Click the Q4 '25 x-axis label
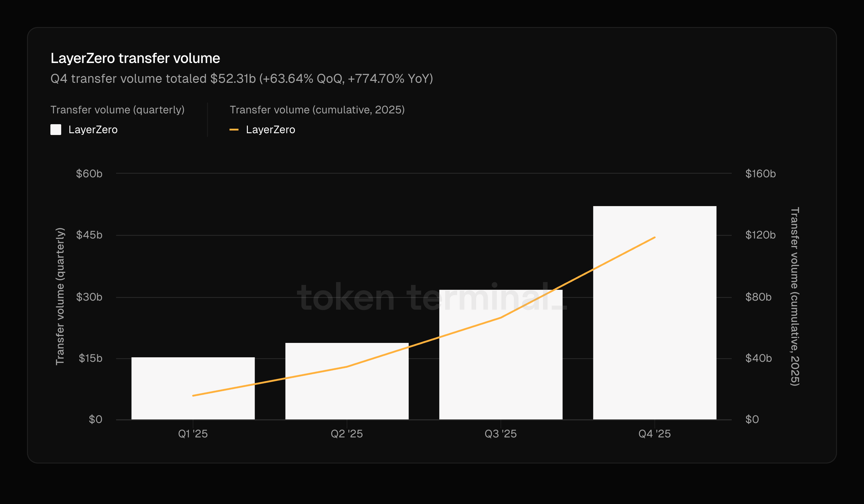 (655, 434)
